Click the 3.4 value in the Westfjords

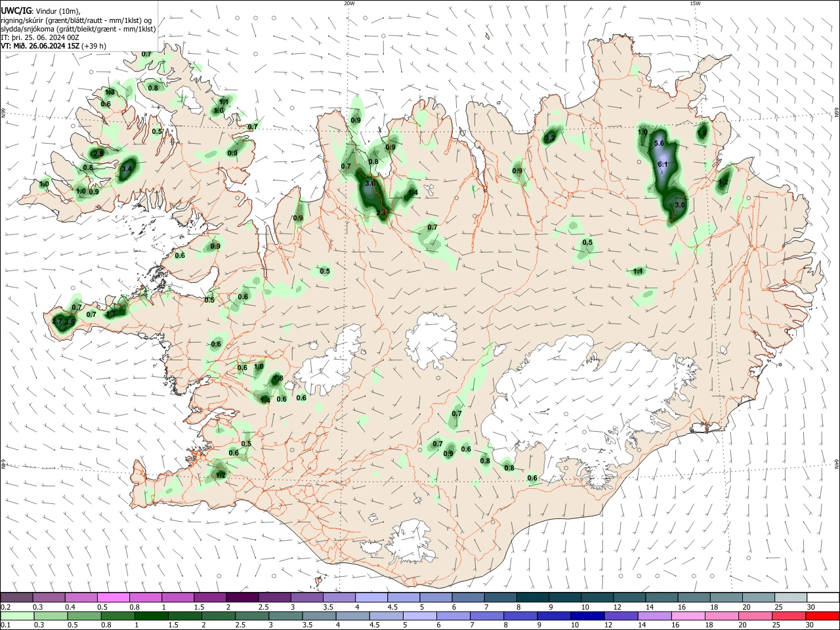tap(127, 169)
